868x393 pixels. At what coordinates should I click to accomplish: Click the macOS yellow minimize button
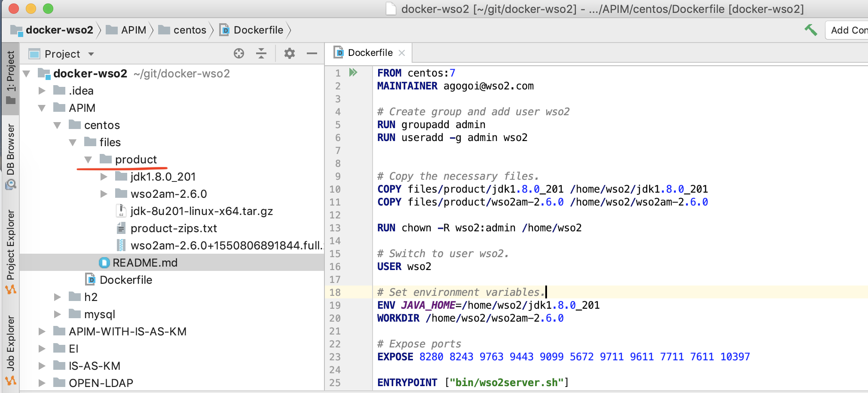(x=31, y=8)
